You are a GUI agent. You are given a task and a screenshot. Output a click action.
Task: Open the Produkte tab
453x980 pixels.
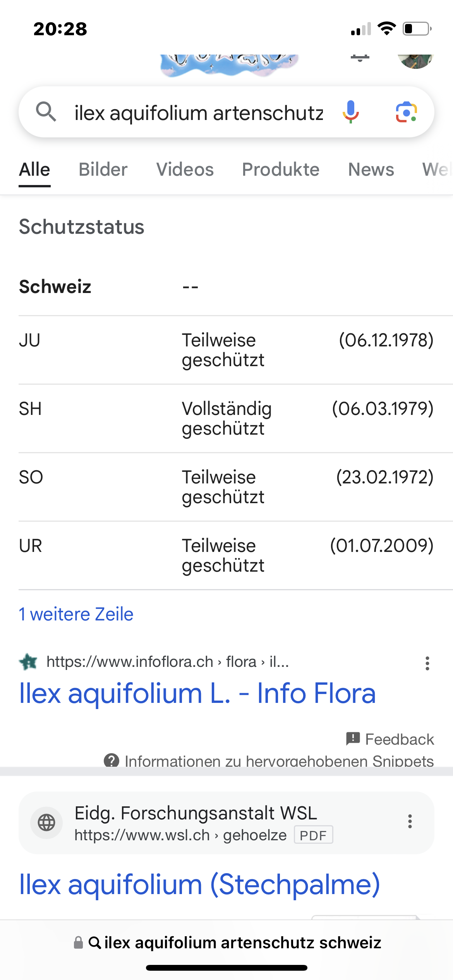(x=281, y=170)
